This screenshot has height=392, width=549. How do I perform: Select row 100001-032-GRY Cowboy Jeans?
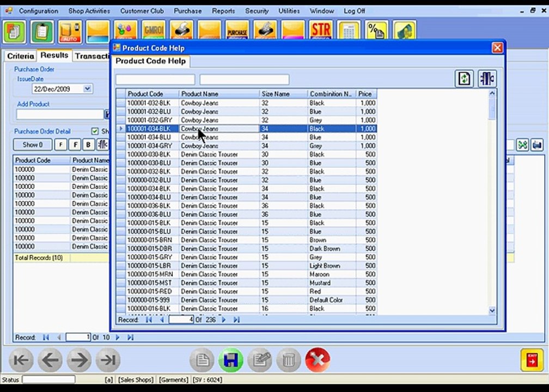247,120
